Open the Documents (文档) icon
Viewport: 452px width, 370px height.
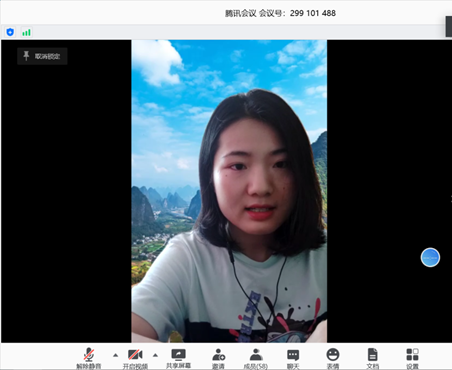pos(372,358)
